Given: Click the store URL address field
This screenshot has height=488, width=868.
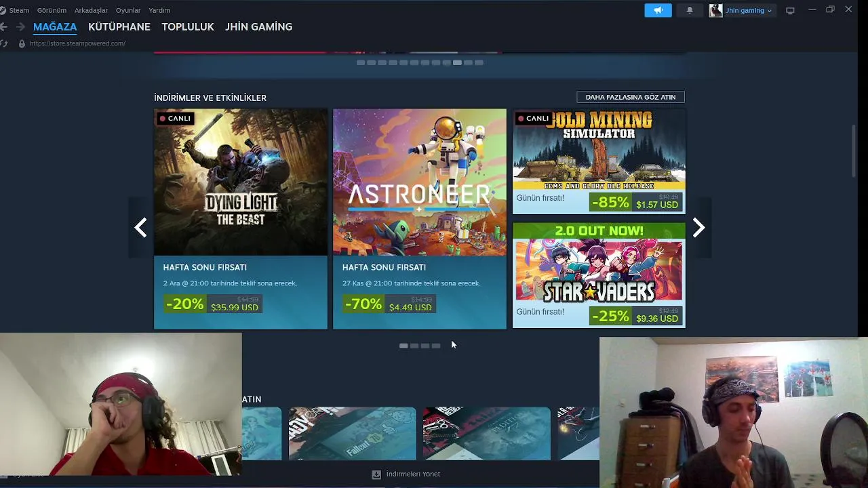Looking at the screenshot, I should (x=77, y=43).
